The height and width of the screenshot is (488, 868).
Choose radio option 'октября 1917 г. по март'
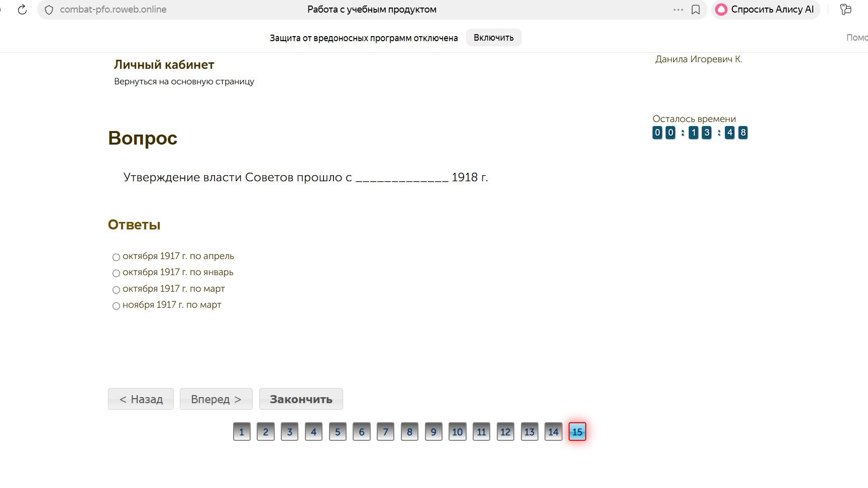click(116, 290)
